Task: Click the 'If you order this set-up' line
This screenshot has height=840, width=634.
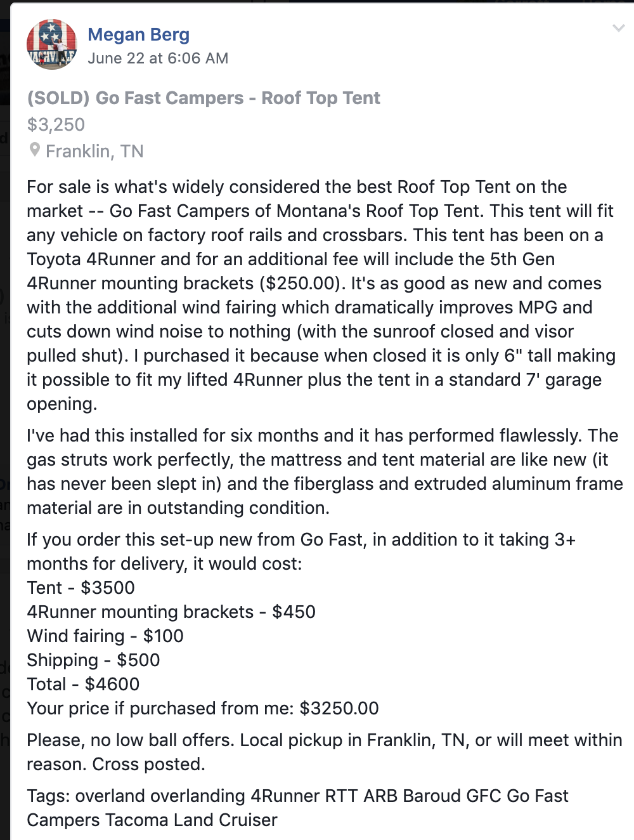Action: click(301, 540)
